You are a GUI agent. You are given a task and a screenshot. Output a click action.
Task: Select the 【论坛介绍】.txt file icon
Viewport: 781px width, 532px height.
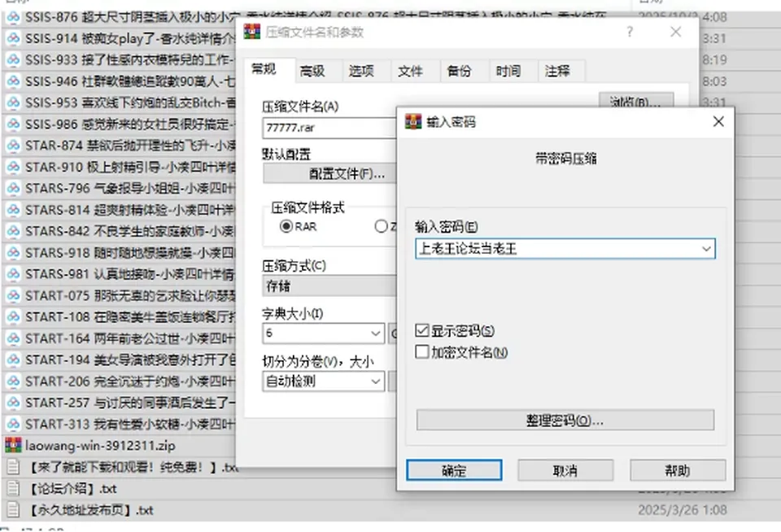pos(14,488)
